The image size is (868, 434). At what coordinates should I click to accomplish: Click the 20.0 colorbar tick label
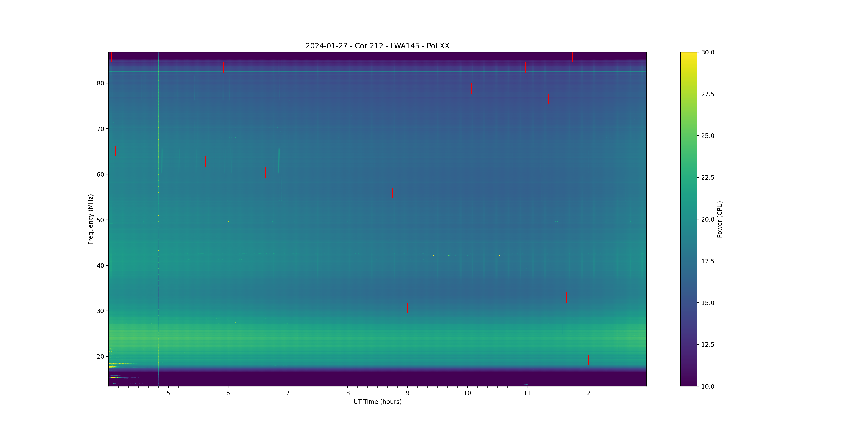pos(708,219)
